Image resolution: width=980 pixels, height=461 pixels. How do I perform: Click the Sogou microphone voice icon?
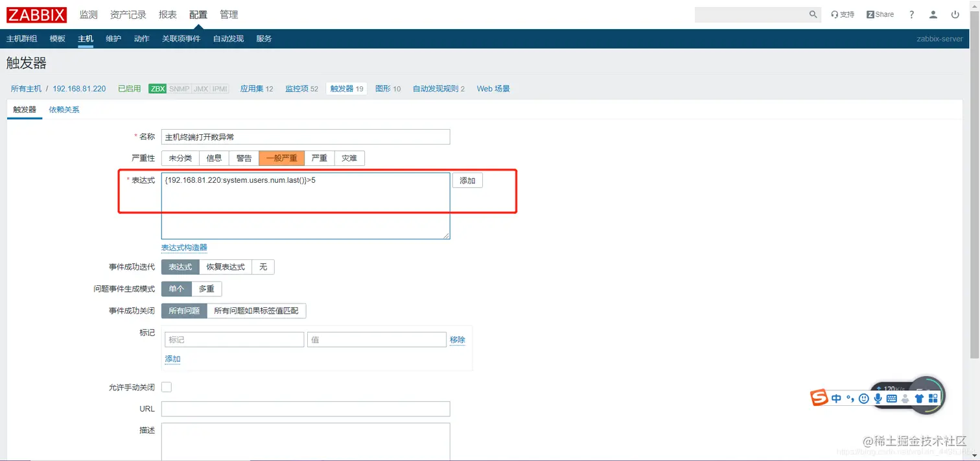click(x=878, y=399)
